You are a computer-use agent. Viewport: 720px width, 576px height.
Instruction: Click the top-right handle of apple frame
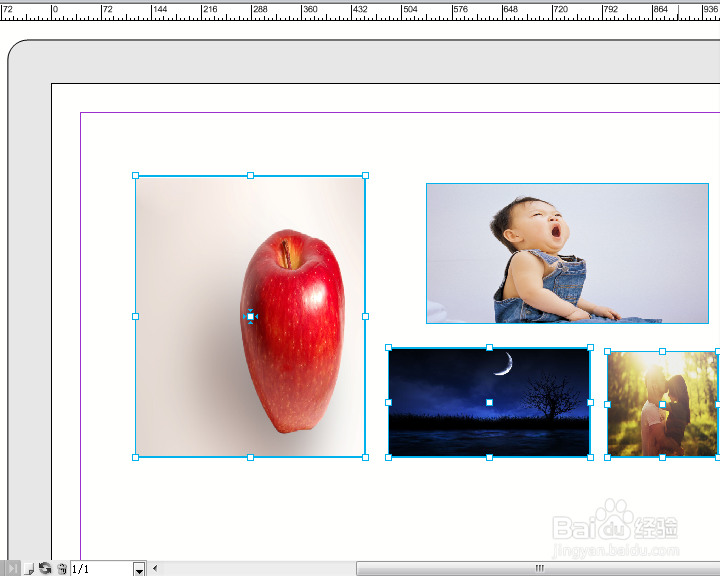366,175
